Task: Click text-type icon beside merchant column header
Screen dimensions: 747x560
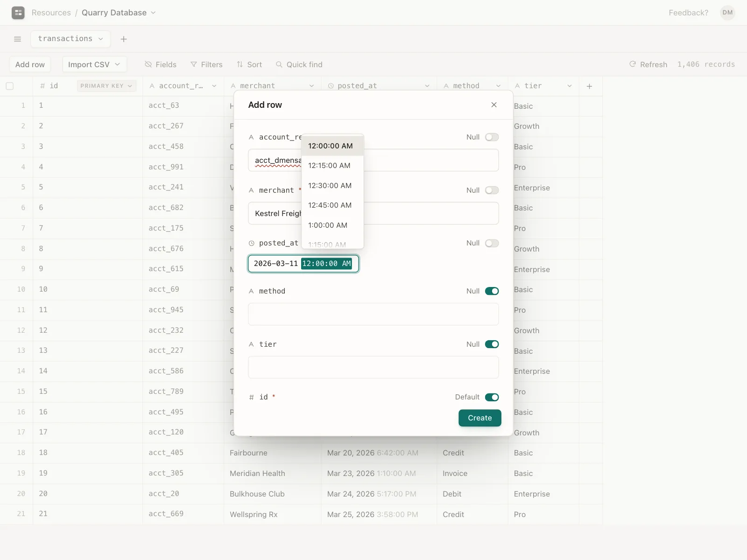Action: click(x=233, y=86)
